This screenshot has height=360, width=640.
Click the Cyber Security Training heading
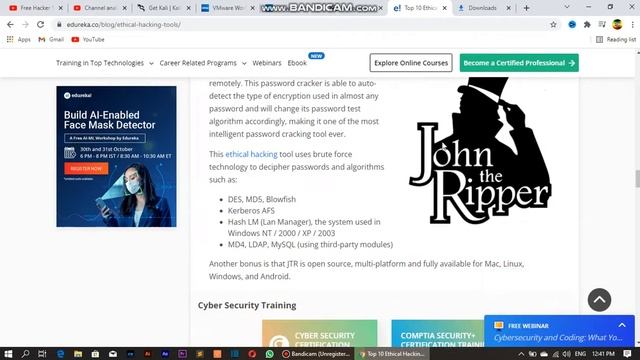pos(247,305)
